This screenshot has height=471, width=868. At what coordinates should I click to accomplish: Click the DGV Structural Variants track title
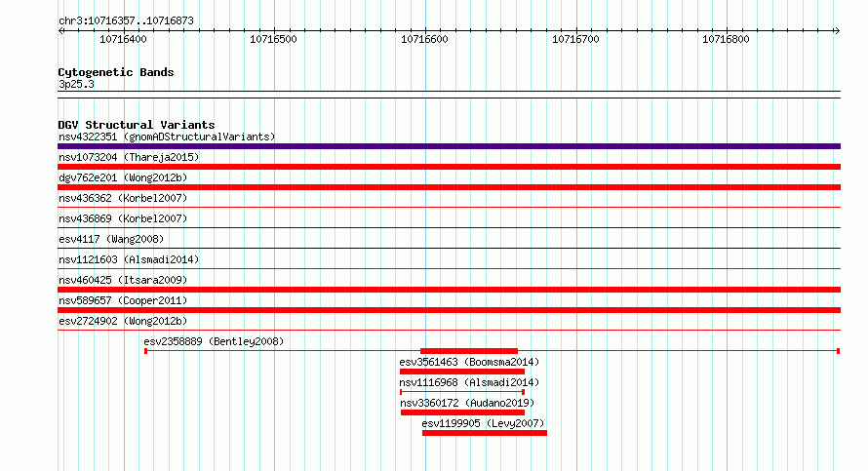[137, 125]
